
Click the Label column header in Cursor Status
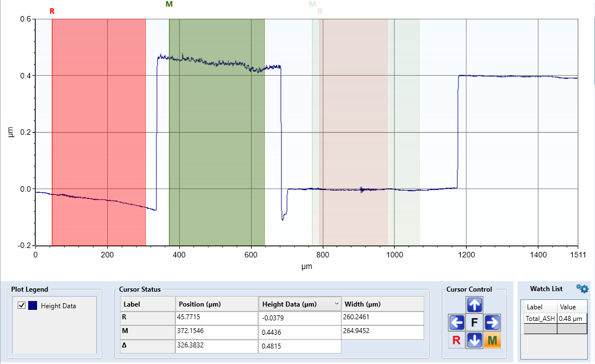[148, 304]
